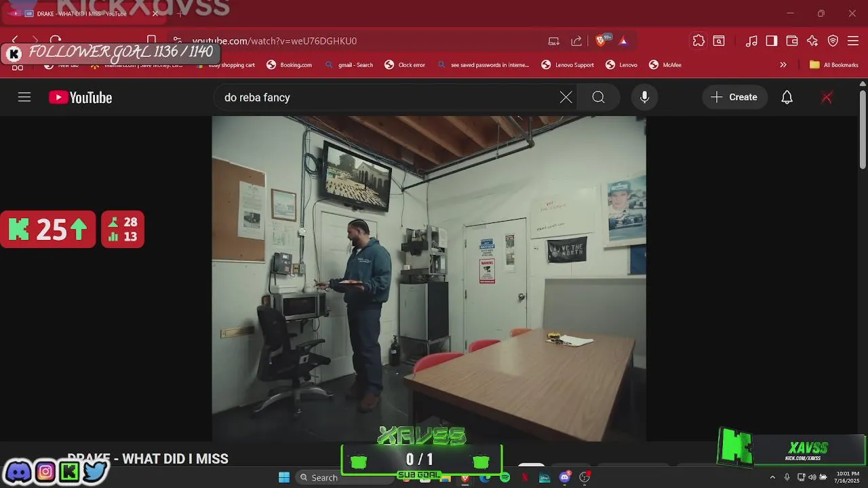The height and width of the screenshot is (488, 868).
Task: Open the 'Clock error' bookmark
Action: coord(405,65)
